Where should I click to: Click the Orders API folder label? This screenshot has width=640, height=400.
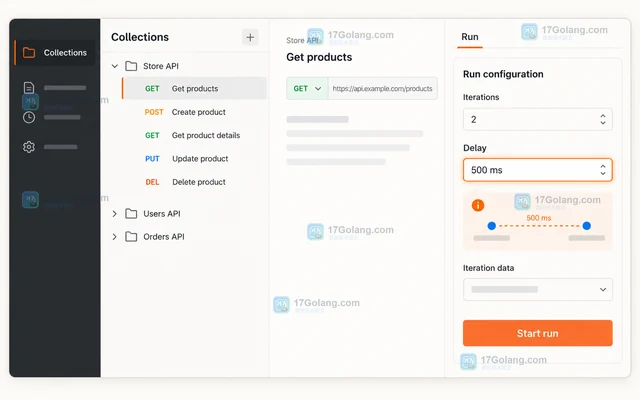click(x=164, y=237)
